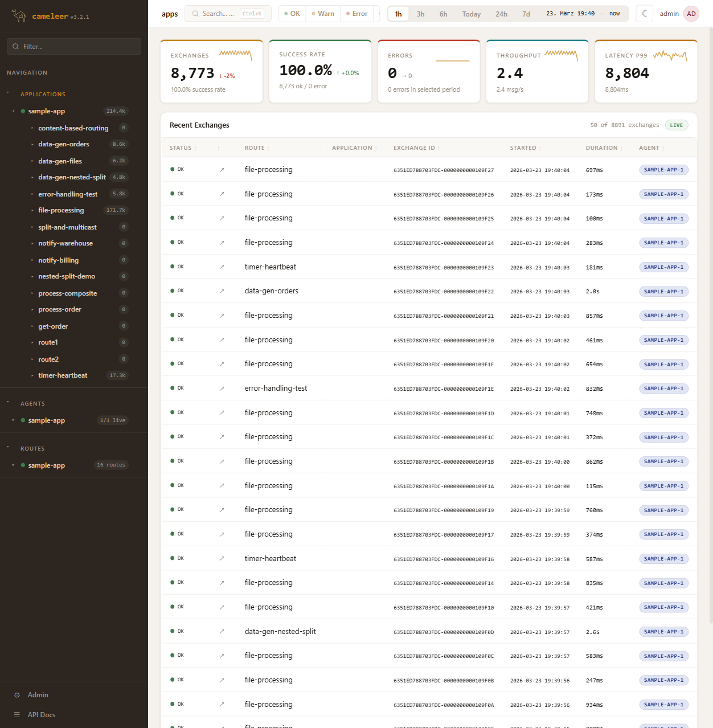
Task: Toggle the OK status filter
Action: [x=292, y=14]
